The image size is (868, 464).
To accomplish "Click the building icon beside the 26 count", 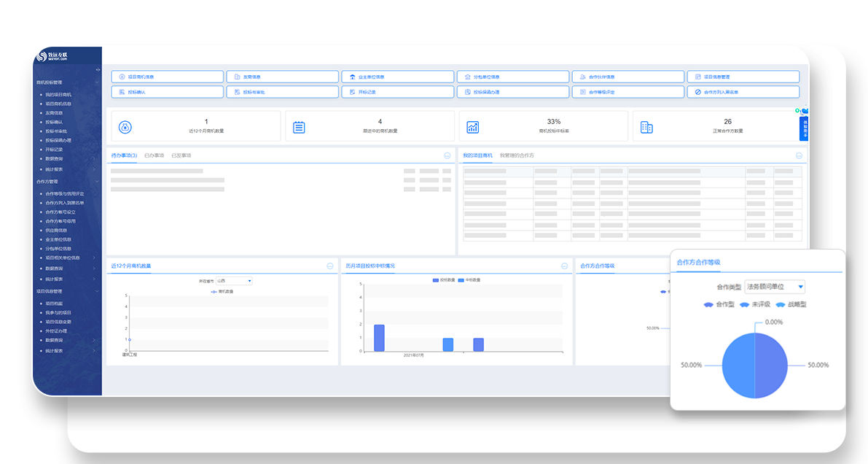I will (x=646, y=127).
